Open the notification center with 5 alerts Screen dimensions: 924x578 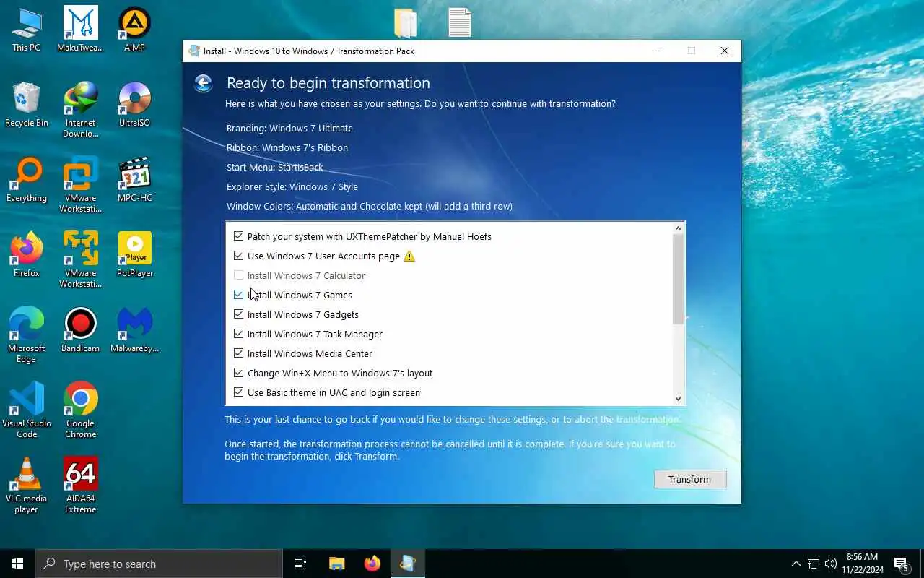(902, 564)
